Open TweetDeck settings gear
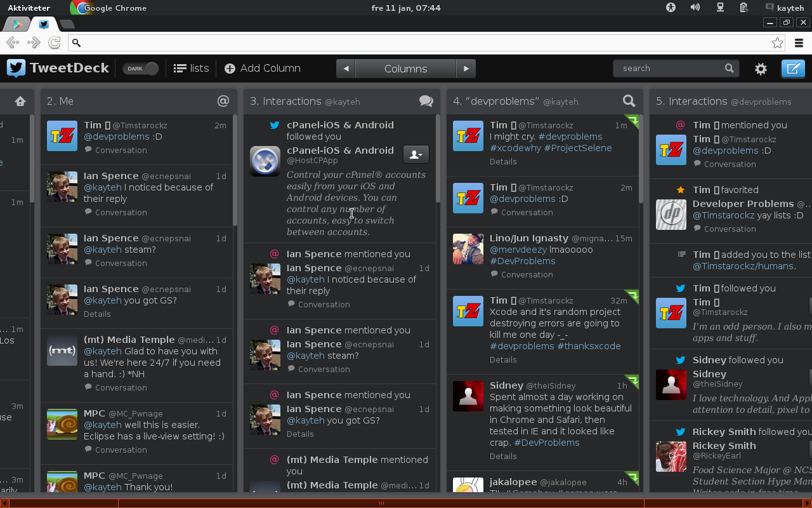Screen dimensions: 812x508 tap(761, 69)
